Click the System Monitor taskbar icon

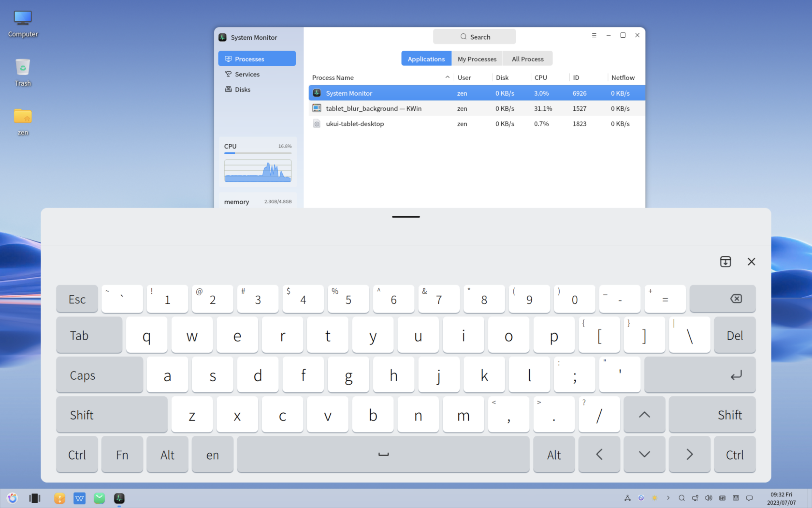(119, 498)
